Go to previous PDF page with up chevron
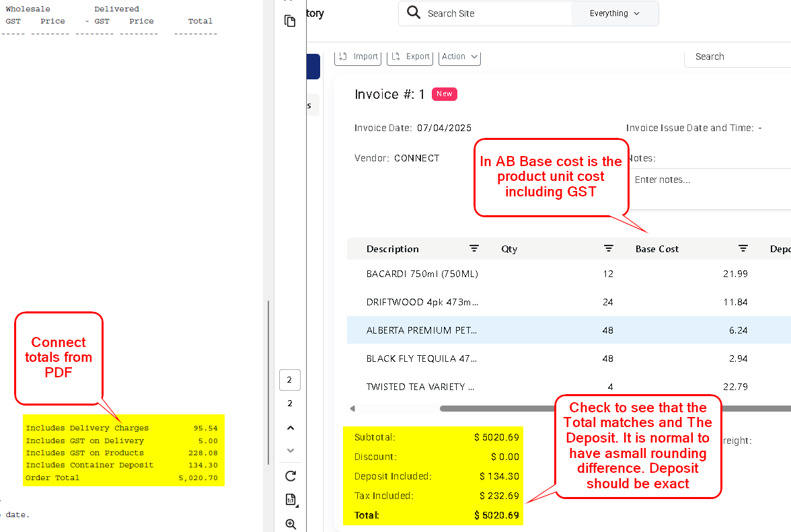The height and width of the screenshot is (532, 791). (x=291, y=428)
